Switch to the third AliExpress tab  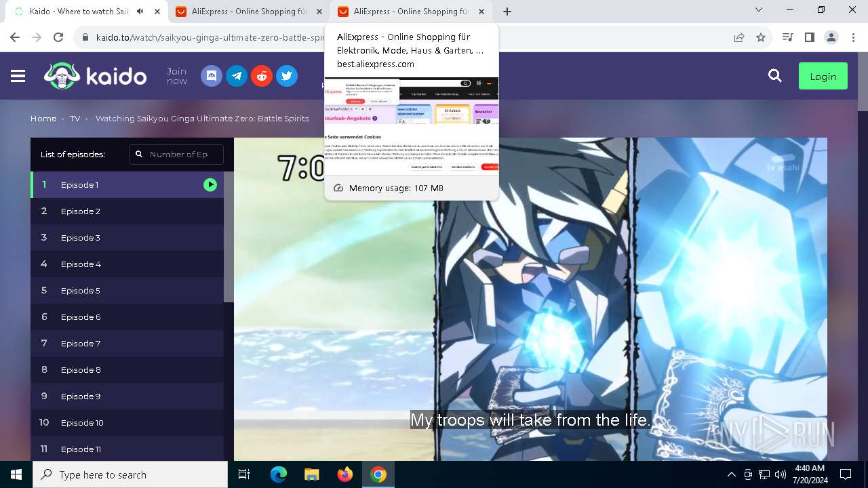point(411,12)
